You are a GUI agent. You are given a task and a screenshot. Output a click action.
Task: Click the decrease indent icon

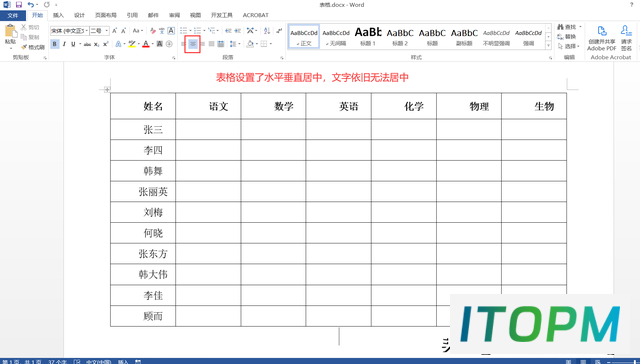228,31
